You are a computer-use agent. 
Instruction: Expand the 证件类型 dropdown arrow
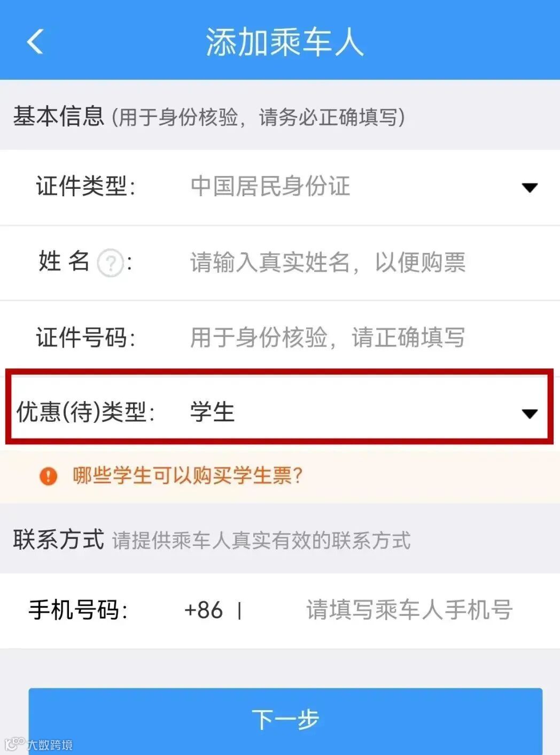[530, 188]
